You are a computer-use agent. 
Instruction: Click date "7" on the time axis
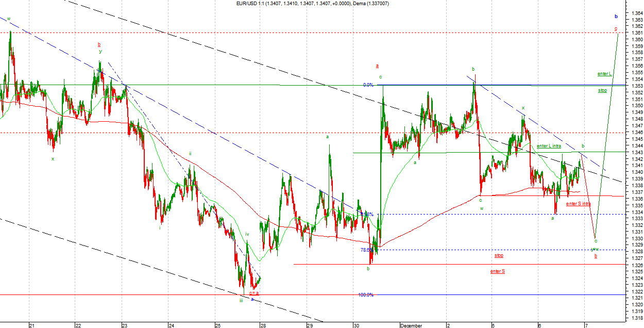[x=586, y=325]
